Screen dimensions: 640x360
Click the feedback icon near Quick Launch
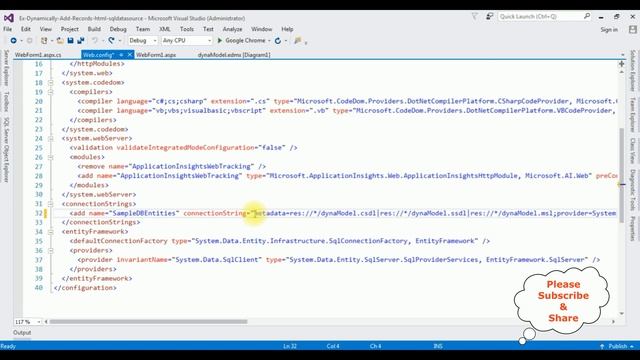point(489,16)
